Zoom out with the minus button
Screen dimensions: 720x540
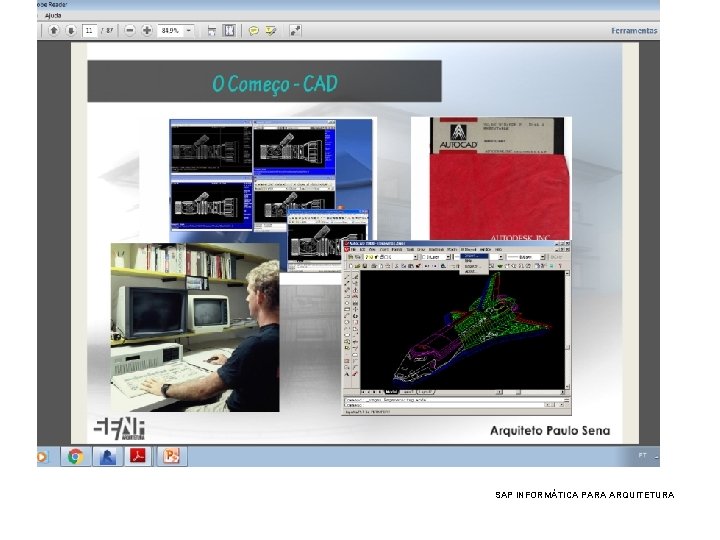(x=130, y=31)
